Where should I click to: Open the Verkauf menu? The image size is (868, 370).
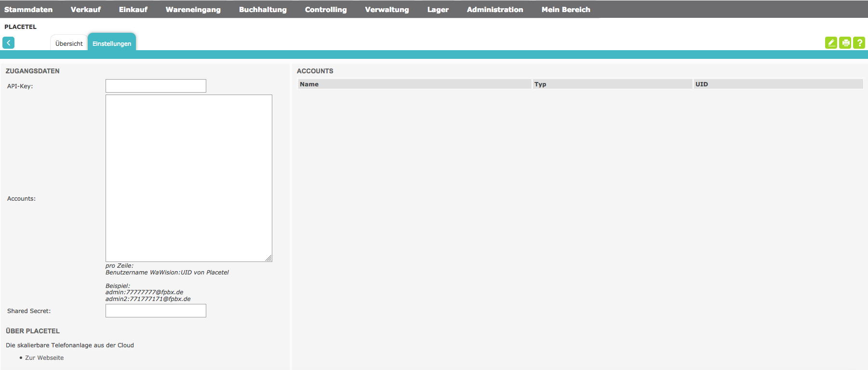pyautogui.click(x=86, y=10)
